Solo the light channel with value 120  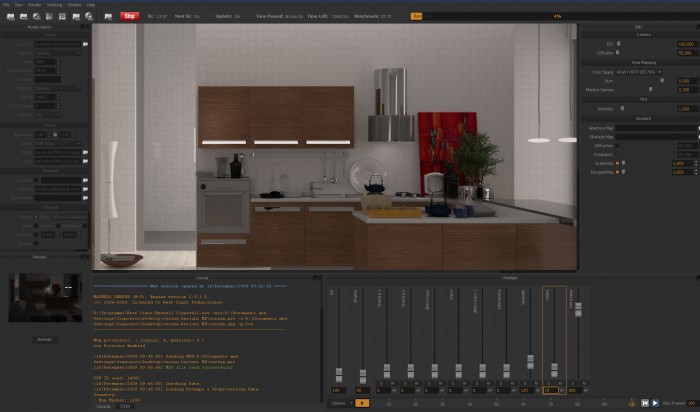[x=525, y=383]
